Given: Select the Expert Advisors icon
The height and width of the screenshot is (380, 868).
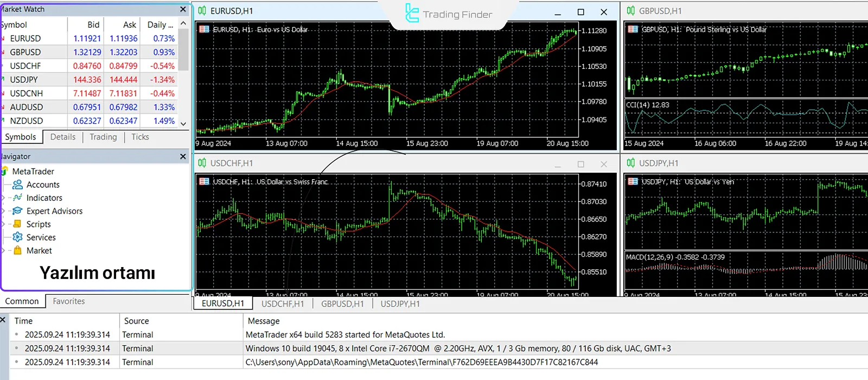Looking at the screenshot, I should [x=17, y=211].
